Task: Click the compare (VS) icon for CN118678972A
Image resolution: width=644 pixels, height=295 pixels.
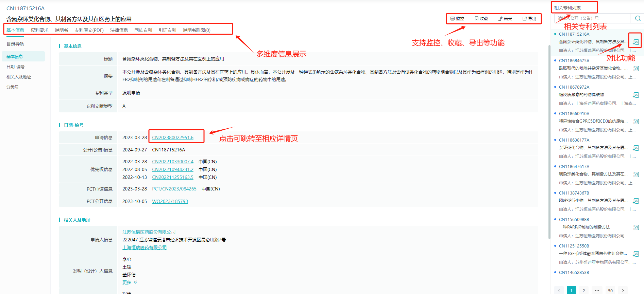Action: [636, 95]
